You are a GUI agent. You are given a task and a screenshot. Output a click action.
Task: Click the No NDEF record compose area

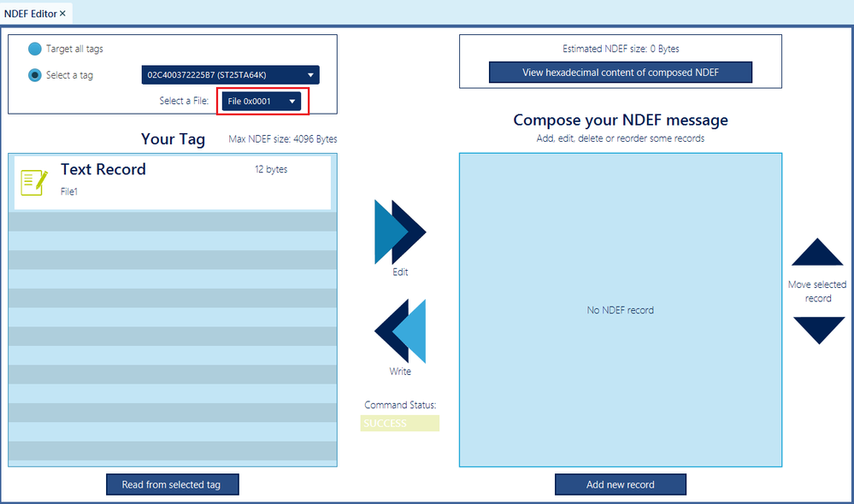[621, 310]
